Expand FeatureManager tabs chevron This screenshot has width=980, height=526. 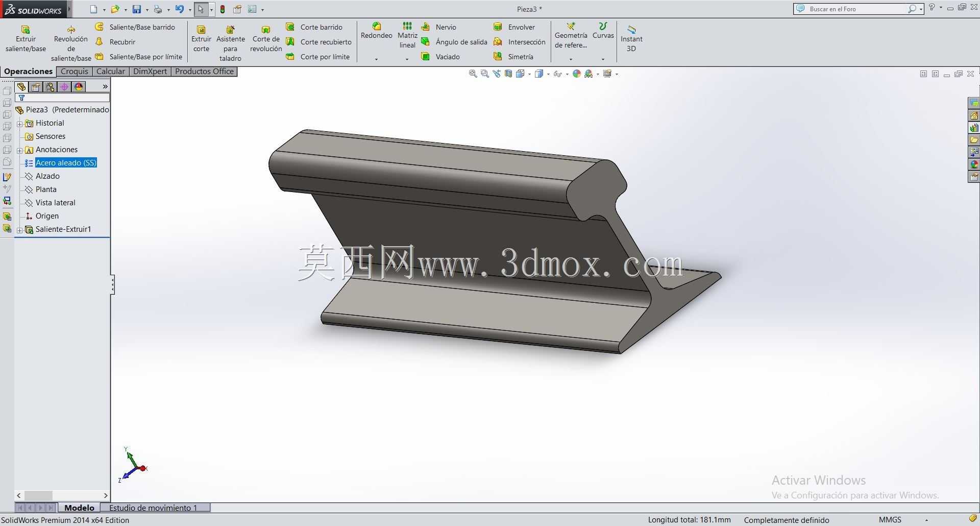pos(105,87)
